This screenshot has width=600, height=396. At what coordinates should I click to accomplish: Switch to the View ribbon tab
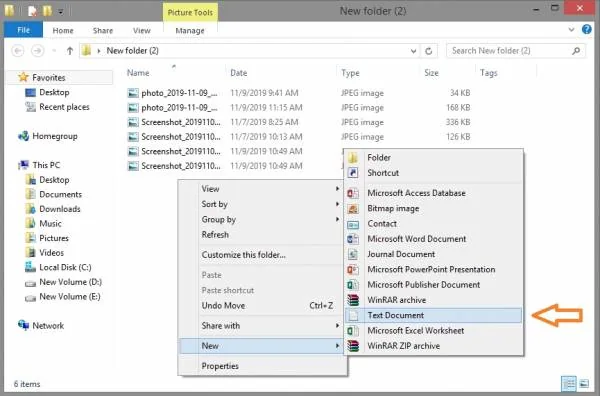tap(142, 31)
